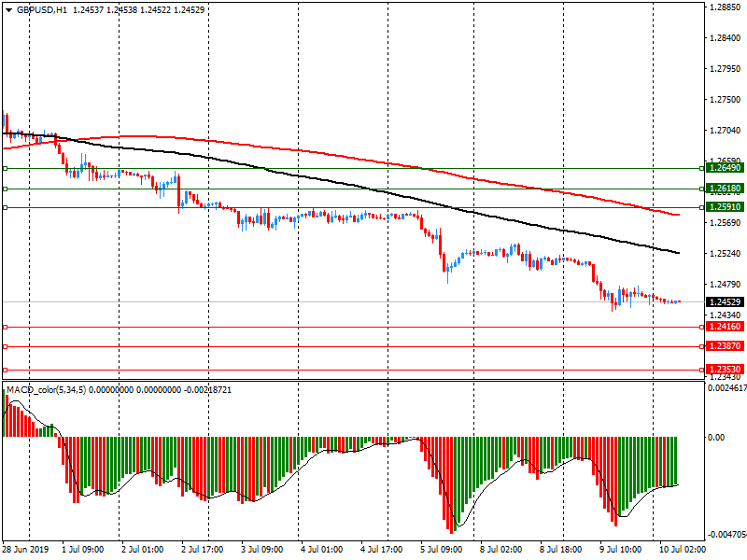Screen dimensions: 747x560
Task: Click the 9 Jul 10:00 time label
Action: point(620,549)
